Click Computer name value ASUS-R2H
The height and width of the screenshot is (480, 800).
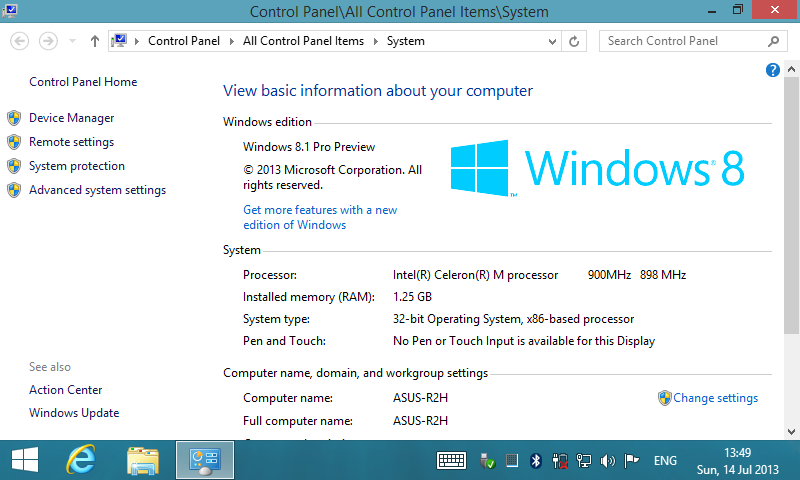420,398
